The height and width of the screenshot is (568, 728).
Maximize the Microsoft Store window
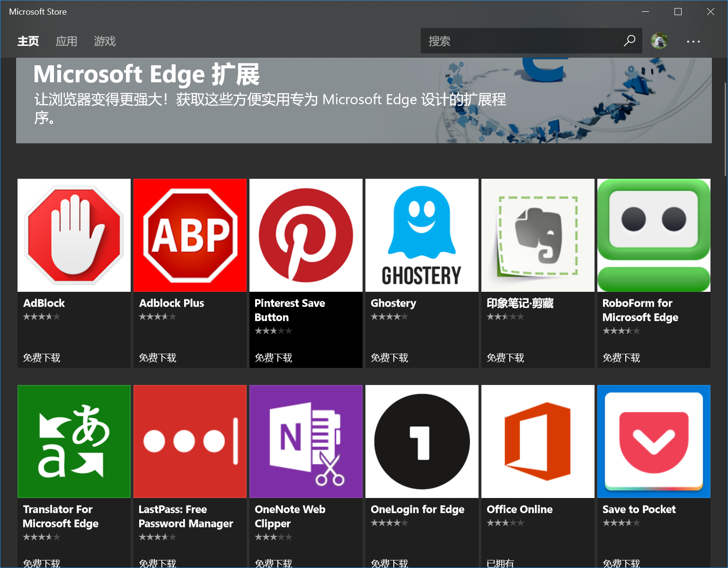[678, 11]
